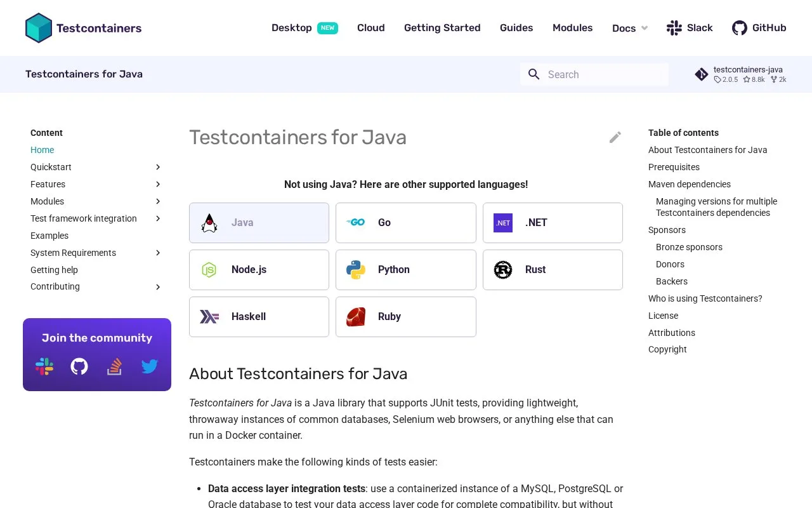Open the Desktop menu item
The image size is (812, 508).
pyautogui.click(x=292, y=28)
